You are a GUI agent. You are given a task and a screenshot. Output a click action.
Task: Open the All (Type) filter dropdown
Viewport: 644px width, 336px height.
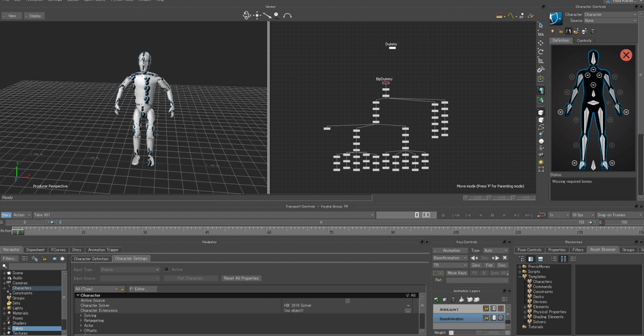click(96, 289)
